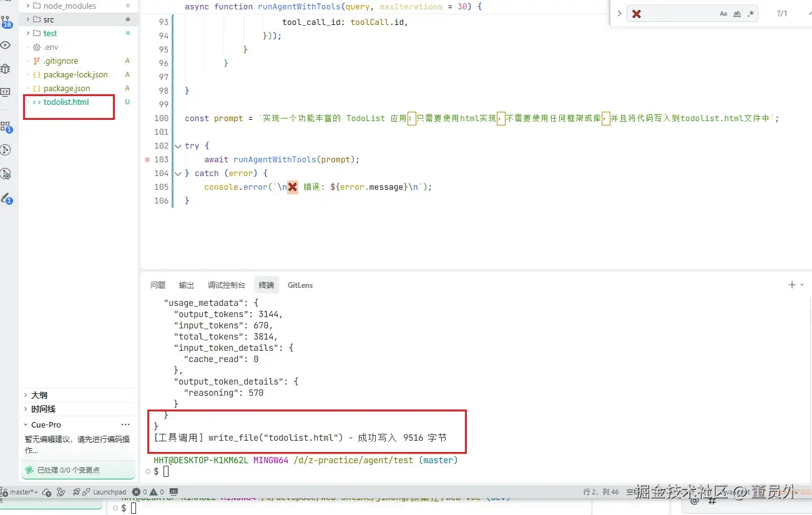Open the .gitignore file
812x515 pixels.
click(61, 61)
